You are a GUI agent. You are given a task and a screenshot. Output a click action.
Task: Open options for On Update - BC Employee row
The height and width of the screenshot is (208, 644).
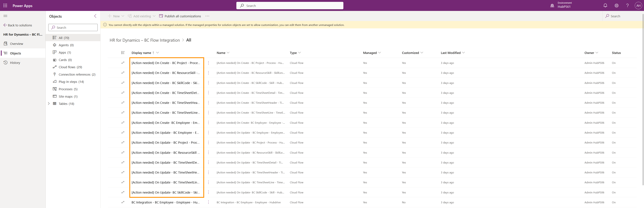pyautogui.click(x=209, y=133)
